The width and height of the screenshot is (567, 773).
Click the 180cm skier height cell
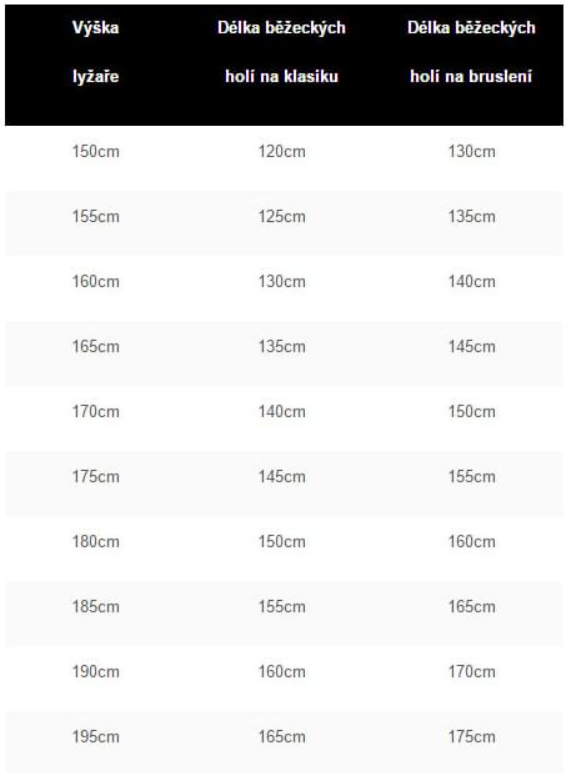point(96,542)
